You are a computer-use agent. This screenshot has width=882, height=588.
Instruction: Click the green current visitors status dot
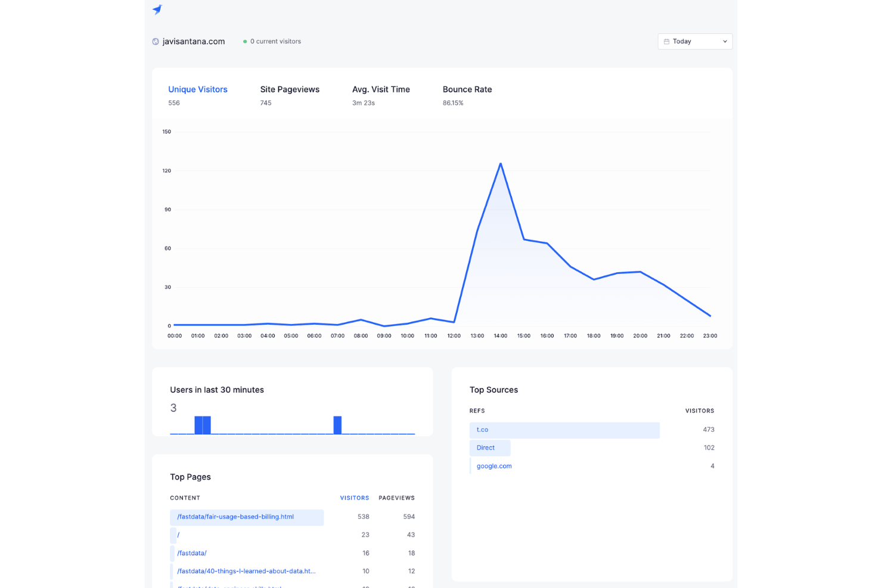pos(245,41)
